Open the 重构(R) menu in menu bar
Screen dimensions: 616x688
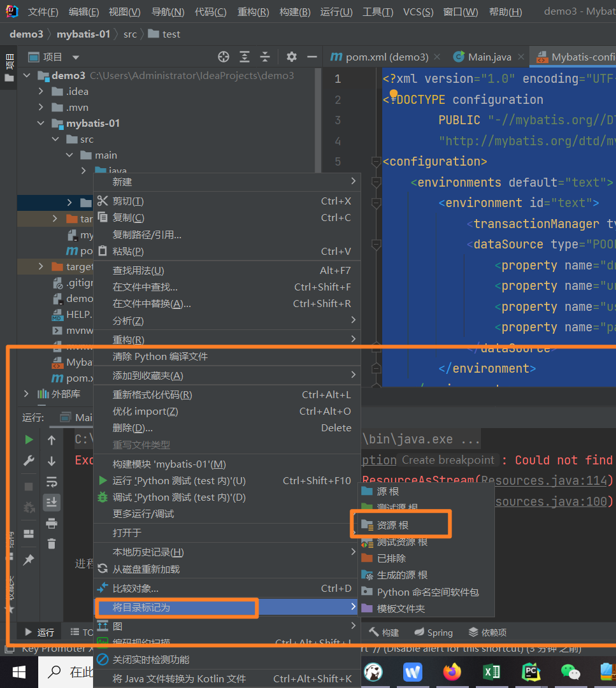[x=253, y=12]
